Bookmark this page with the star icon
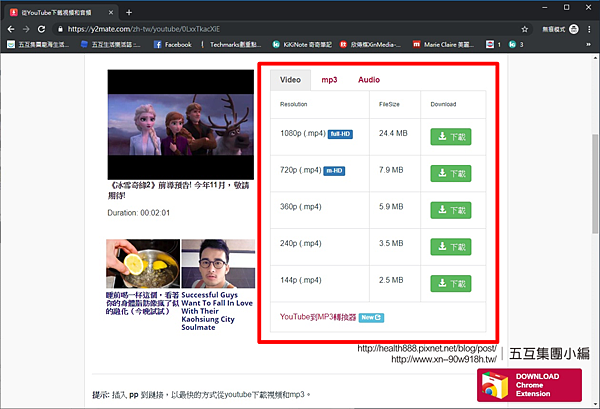 tap(525, 29)
